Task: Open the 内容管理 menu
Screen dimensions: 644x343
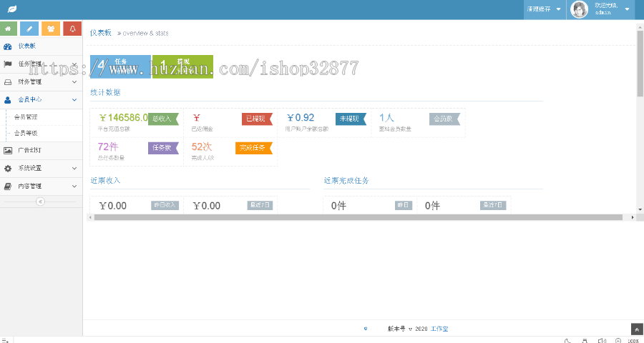Action: point(41,187)
